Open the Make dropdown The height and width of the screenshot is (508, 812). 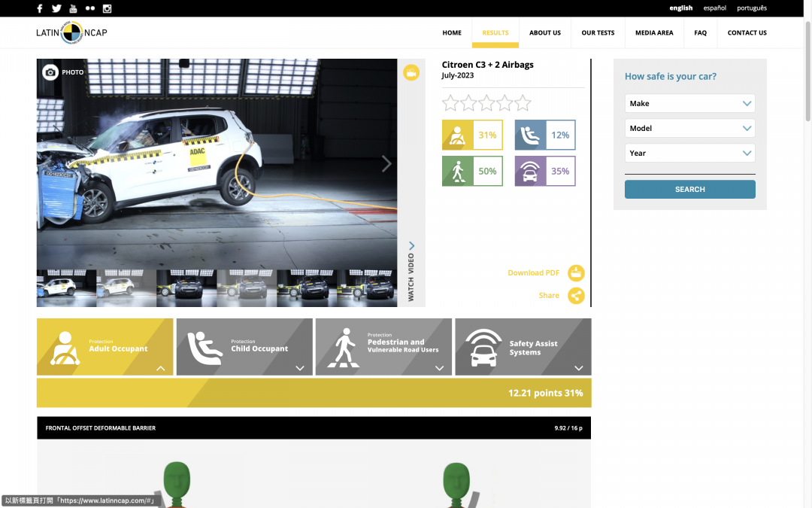689,103
